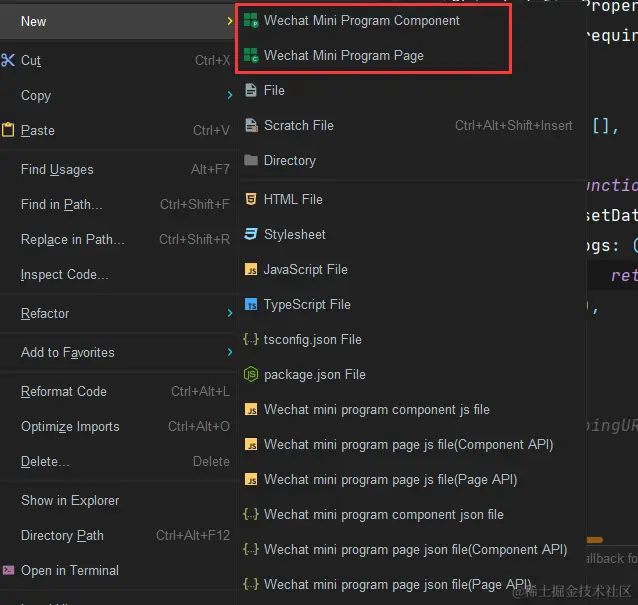Select Find Usages menu entry
Screen dimensions: 638x605
[118, 169]
